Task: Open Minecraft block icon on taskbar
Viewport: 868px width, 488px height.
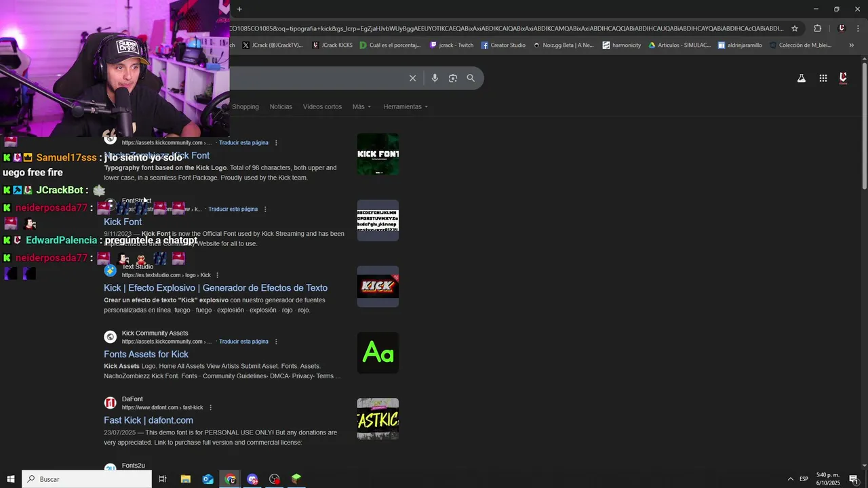Action: pyautogui.click(x=296, y=479)
